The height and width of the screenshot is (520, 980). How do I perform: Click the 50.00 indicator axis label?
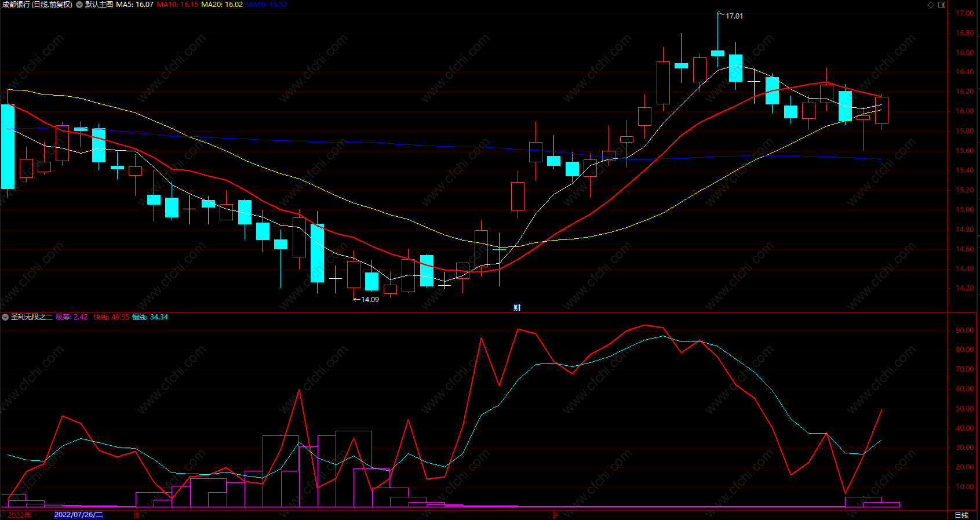point(965,409)
